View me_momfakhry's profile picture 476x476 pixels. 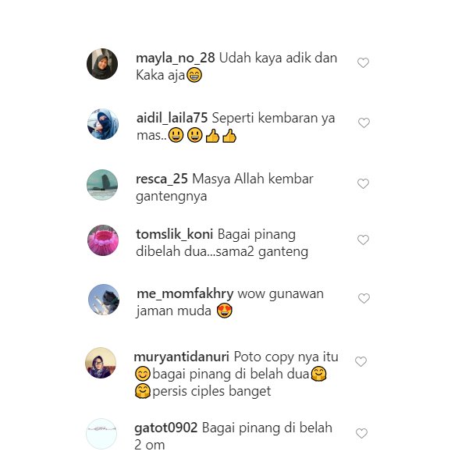tap(104, 300)
